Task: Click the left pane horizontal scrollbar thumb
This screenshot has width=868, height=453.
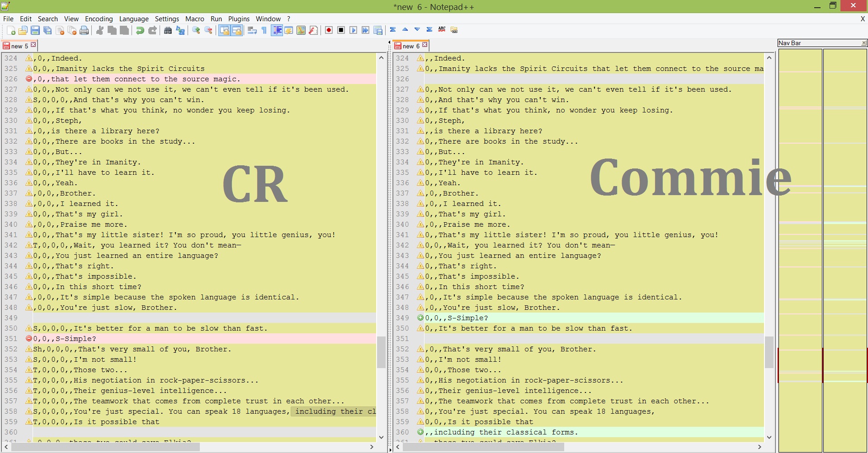Action: pyautogui.click(x=105, y=447)
